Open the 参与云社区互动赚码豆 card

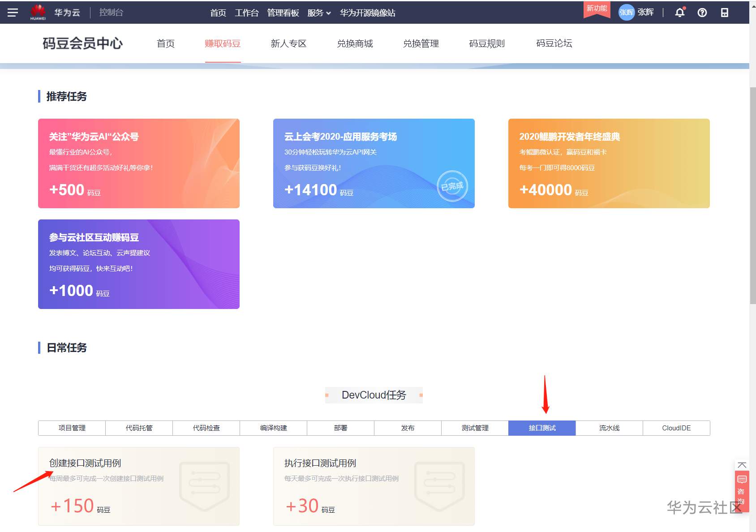coord(139,264)
